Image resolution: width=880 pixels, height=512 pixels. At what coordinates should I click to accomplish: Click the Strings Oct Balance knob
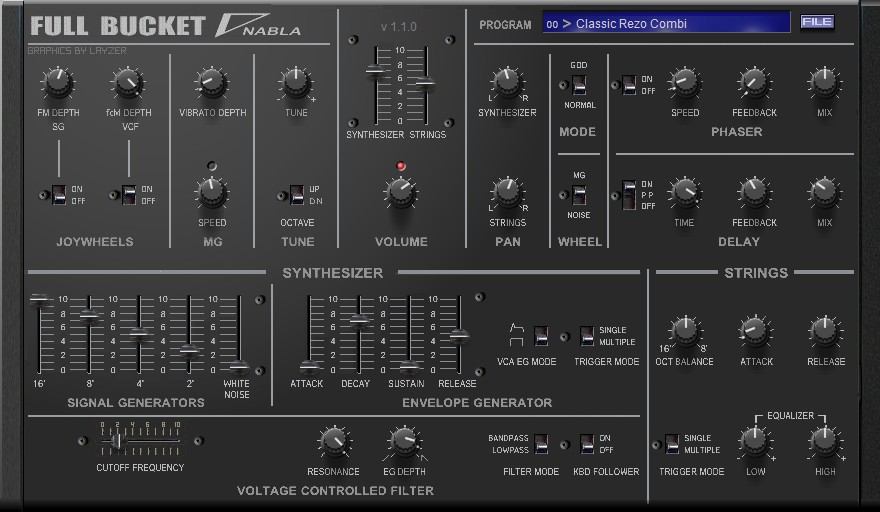(x=684, y=331)
